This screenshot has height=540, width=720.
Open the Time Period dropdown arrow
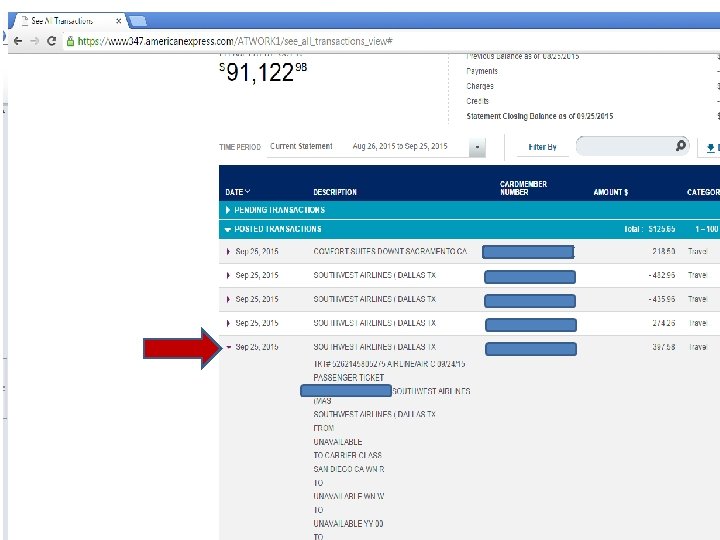pos(477,147)
